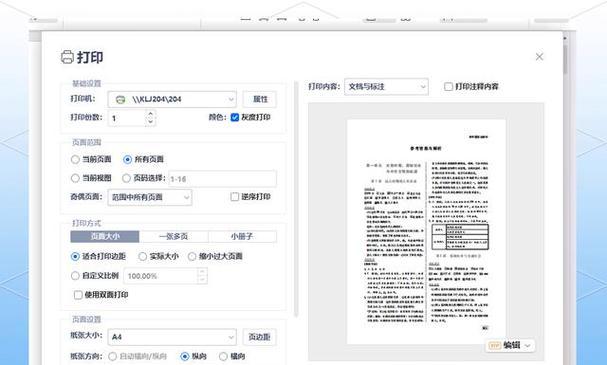Open the 打印机 printer dropdown
This screenshot has width=607, height=365.
172,99
